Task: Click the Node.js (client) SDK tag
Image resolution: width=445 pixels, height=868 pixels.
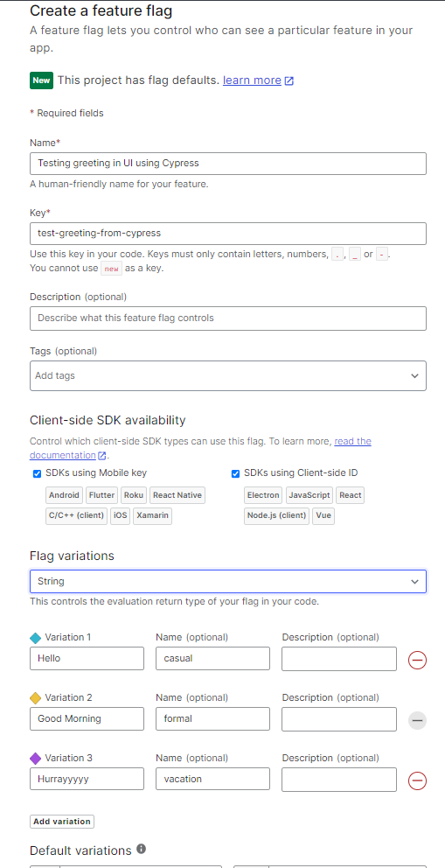Action: (276, 516)
